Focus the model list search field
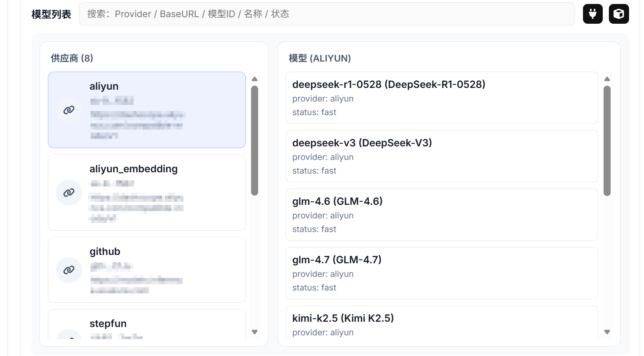The image size is (644, 356). pyautogui.click(x=327, y=14)
